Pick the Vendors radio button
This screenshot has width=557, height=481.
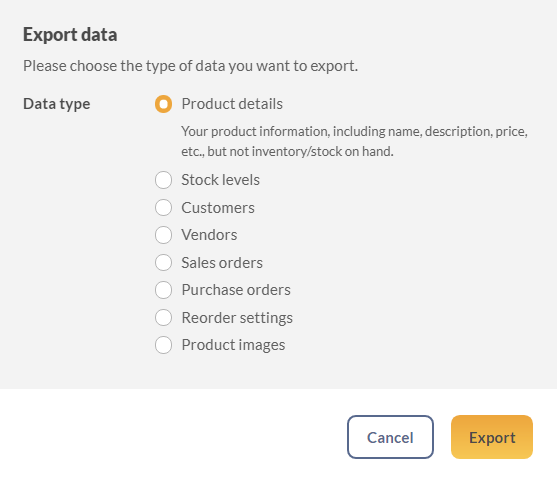163,235
